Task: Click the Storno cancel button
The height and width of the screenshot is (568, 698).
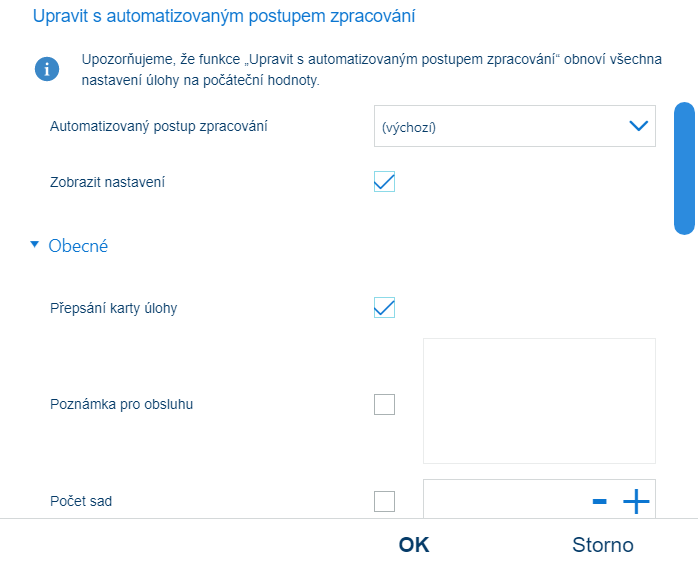Action: (602, 545)
